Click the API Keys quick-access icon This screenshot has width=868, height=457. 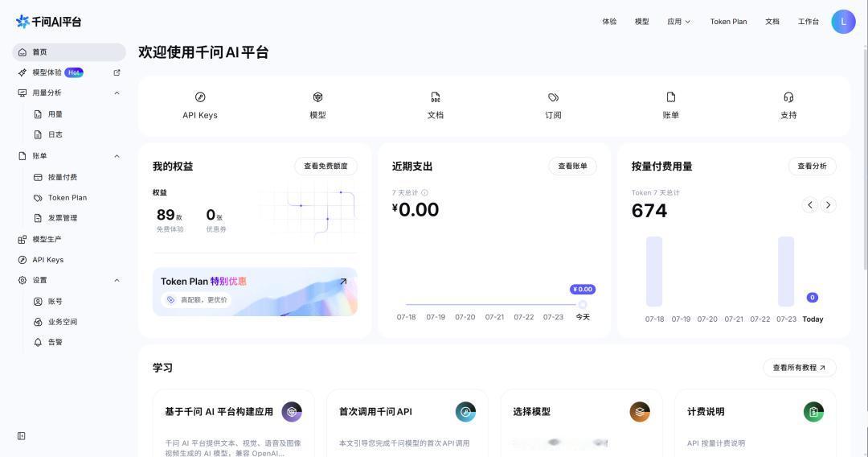tap(200, 97)
